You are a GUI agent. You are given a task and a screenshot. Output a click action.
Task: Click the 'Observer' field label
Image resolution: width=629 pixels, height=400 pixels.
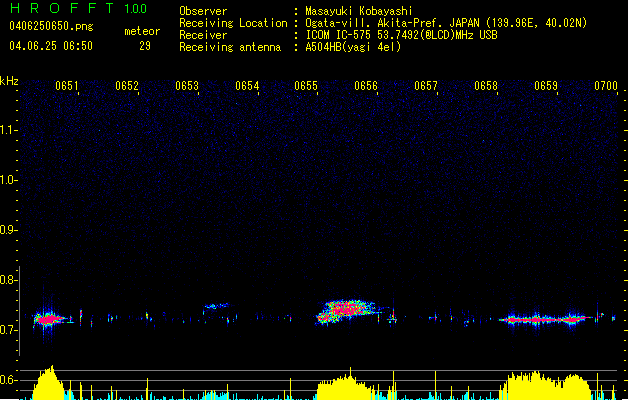click(x=203, y=11)
